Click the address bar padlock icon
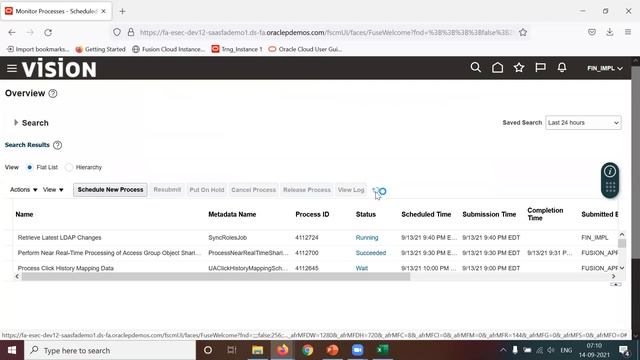640x360 pixels. [x=131, y=32]
